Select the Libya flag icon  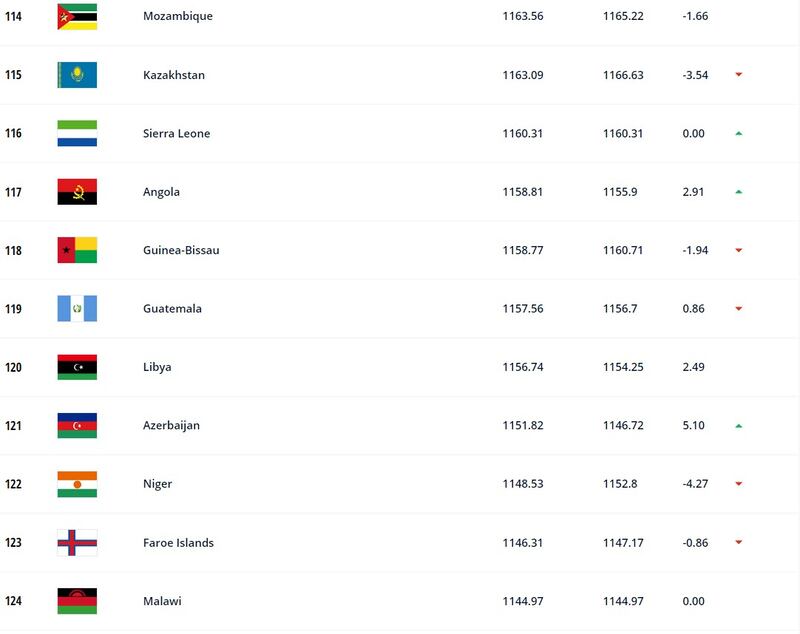point(77,367)
